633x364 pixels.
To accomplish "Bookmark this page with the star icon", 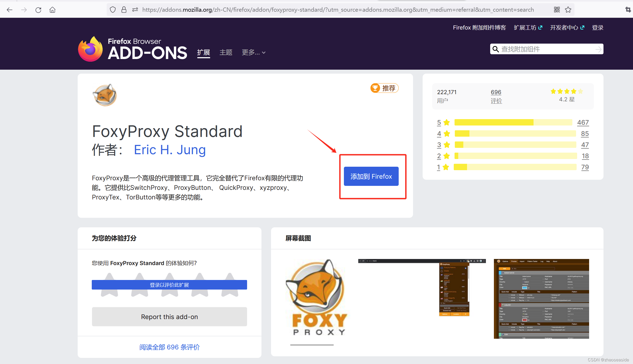I will [568, 10].
